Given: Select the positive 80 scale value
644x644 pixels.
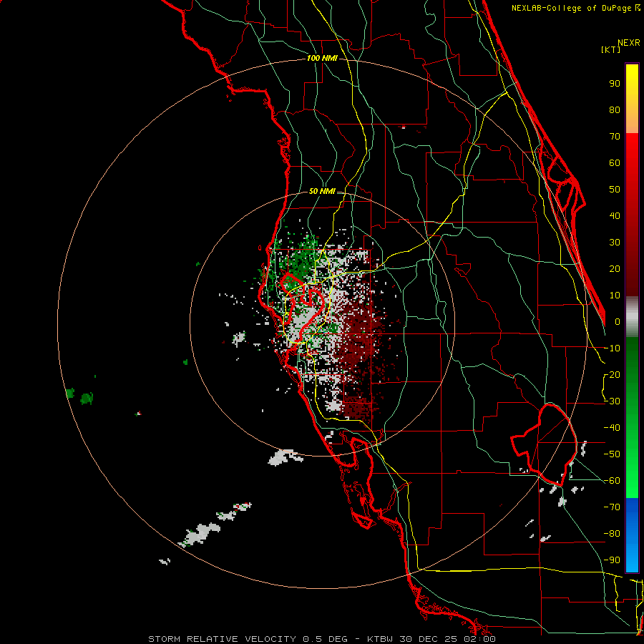Looking at the screenshot, I should [615, 109].
